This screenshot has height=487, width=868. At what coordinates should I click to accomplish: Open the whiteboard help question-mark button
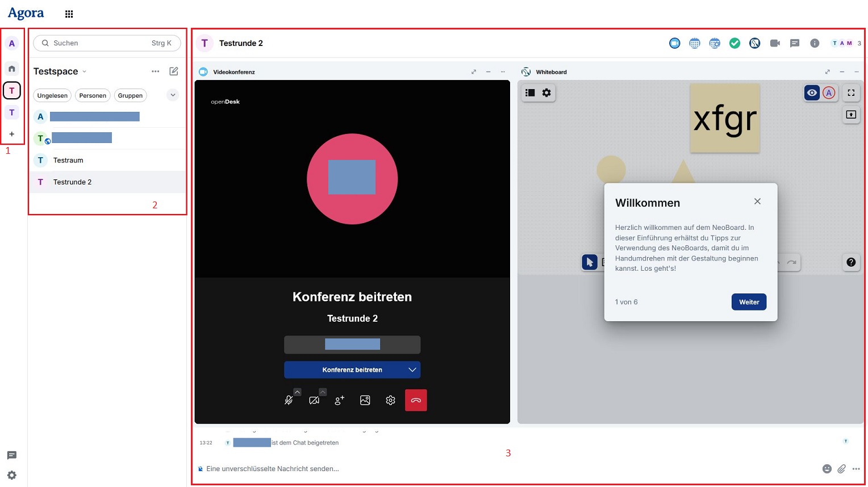click(x=850, y=262)
